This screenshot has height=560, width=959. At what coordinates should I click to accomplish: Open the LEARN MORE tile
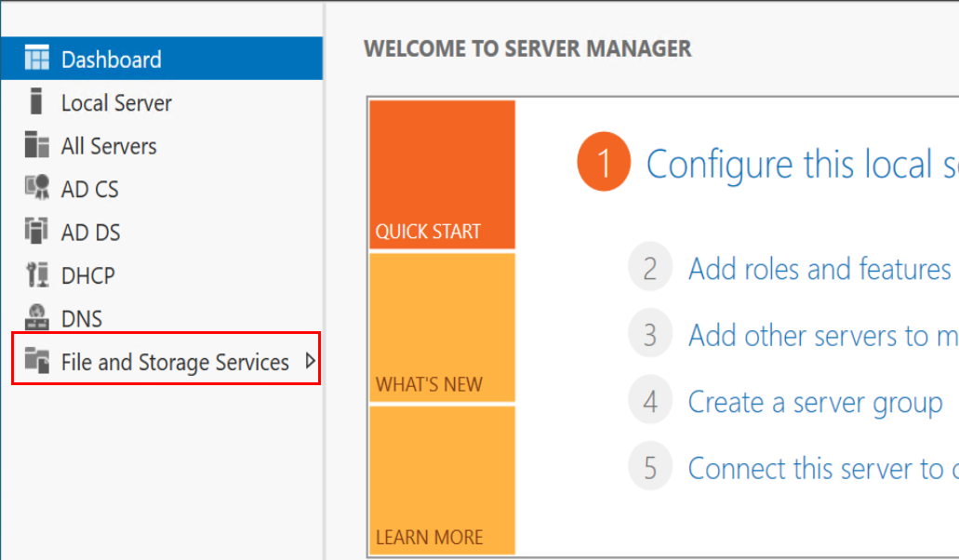coord(442,480)
